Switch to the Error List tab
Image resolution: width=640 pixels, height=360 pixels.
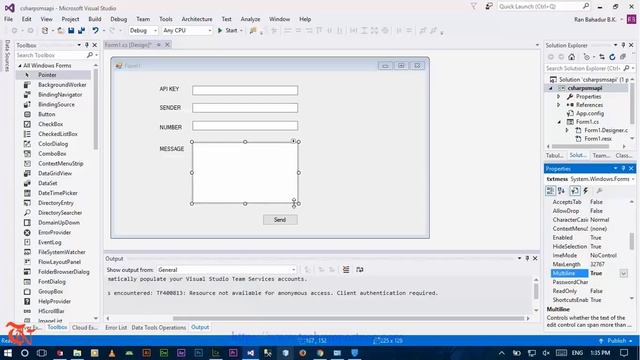click(x=116, y=327)
